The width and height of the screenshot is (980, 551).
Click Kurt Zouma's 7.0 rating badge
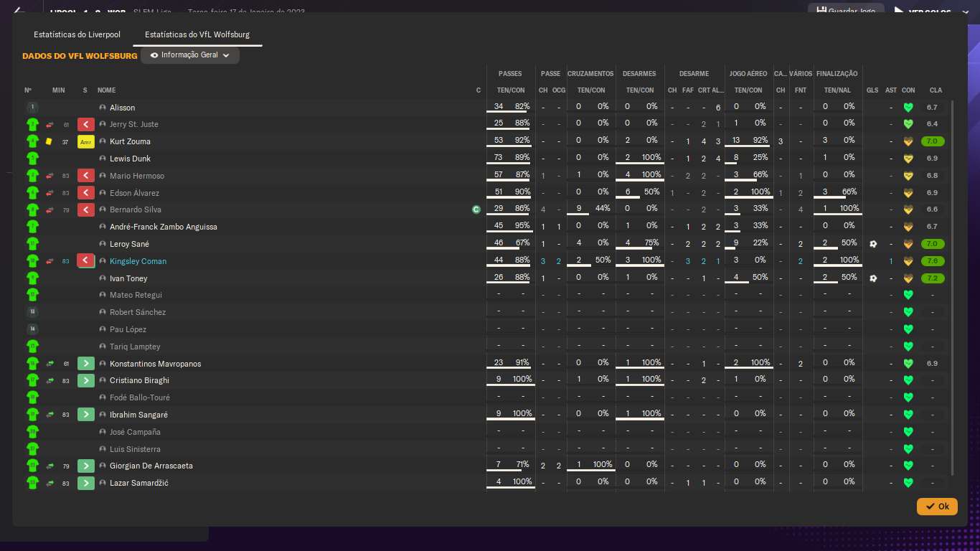pos(933,141)
